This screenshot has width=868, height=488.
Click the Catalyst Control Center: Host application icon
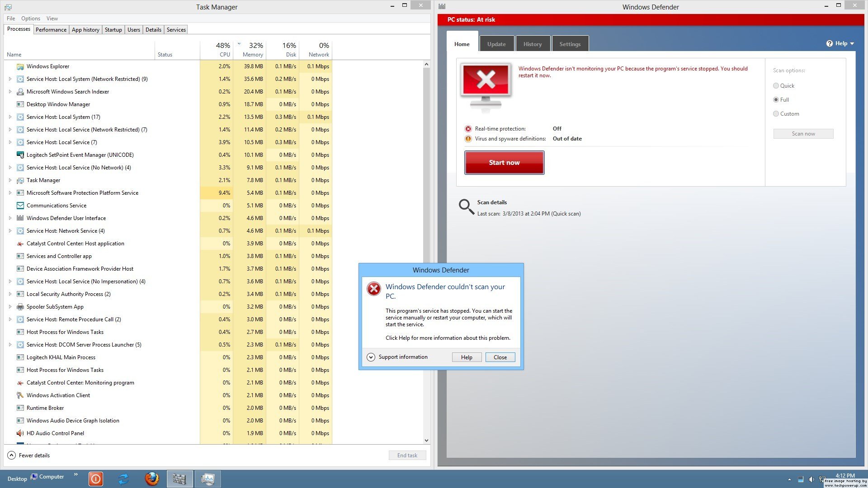(x=20, y=244)
